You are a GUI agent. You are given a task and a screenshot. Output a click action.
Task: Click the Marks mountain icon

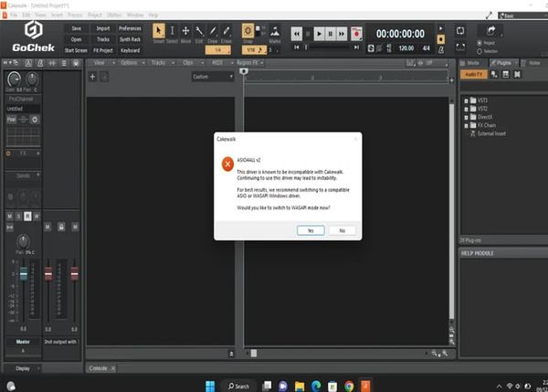(x=275, y=31)
